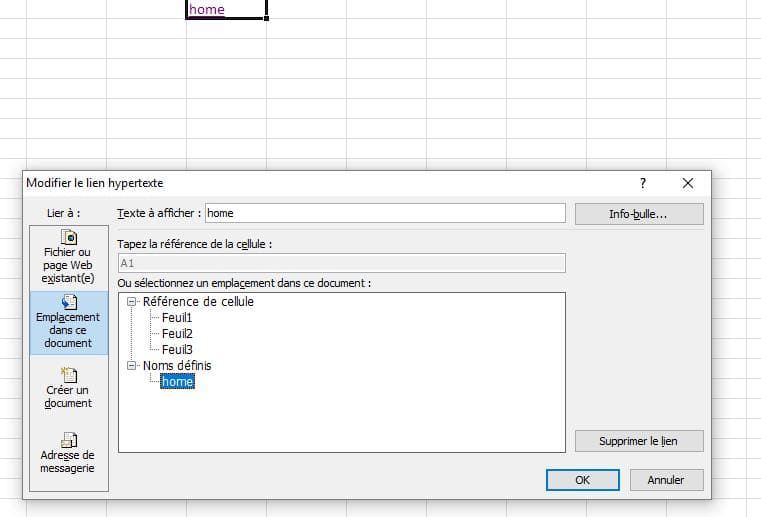Image resolution: width=761 pixels, height=517 pixels.
Task: Select the defined name 'home'
Action: (x=177, y=382)
